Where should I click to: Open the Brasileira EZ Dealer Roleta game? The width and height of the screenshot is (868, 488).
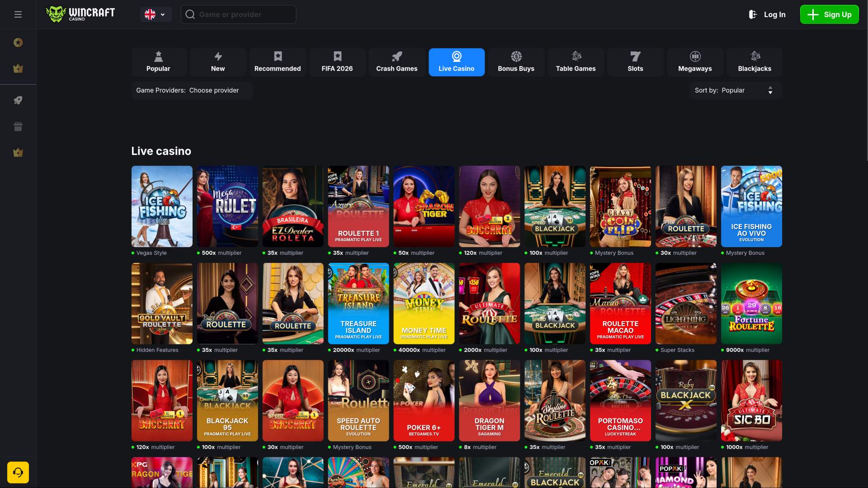click(293, 206)
